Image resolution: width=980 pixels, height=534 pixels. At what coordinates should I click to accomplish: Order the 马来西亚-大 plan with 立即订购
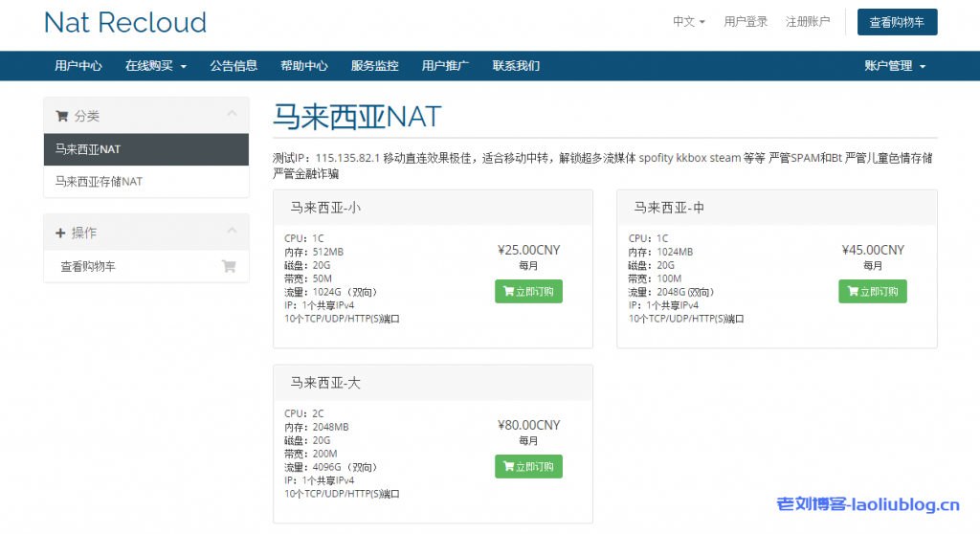[x=528, y=466]
